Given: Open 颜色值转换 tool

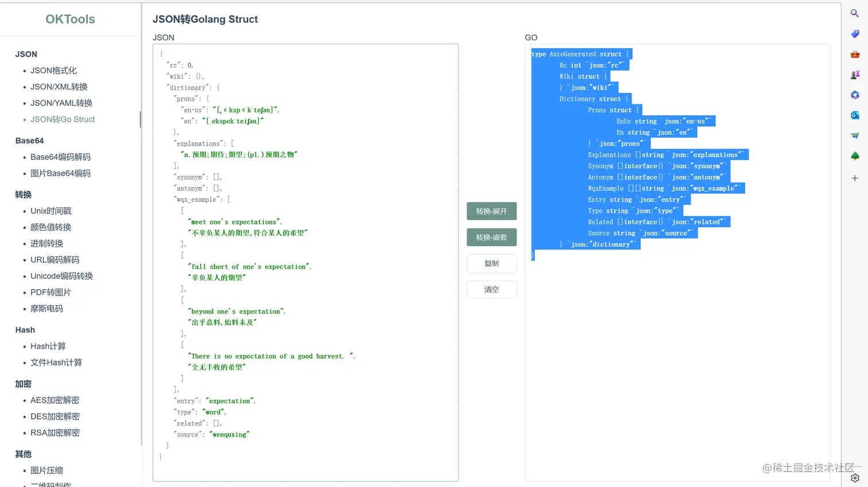Looking at the screenshot, I should tap(51, 227).
